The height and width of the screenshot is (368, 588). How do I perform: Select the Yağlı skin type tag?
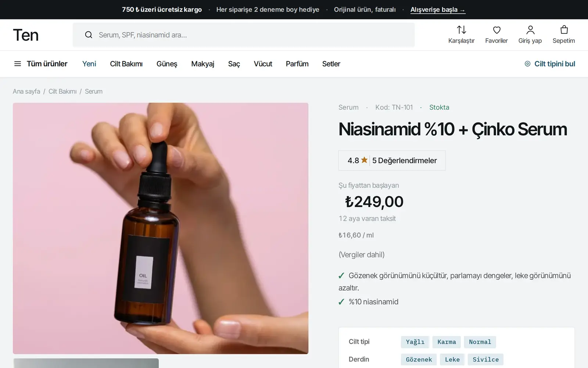tap(415, 342)
